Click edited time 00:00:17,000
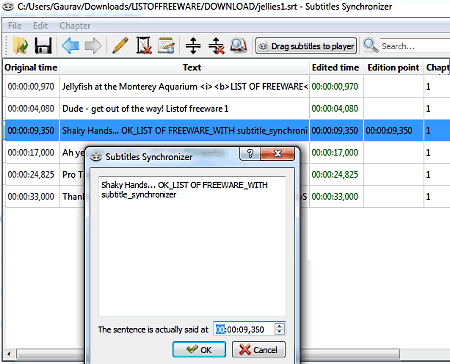Viewport: 450px width, 364px height. [336, 153]
